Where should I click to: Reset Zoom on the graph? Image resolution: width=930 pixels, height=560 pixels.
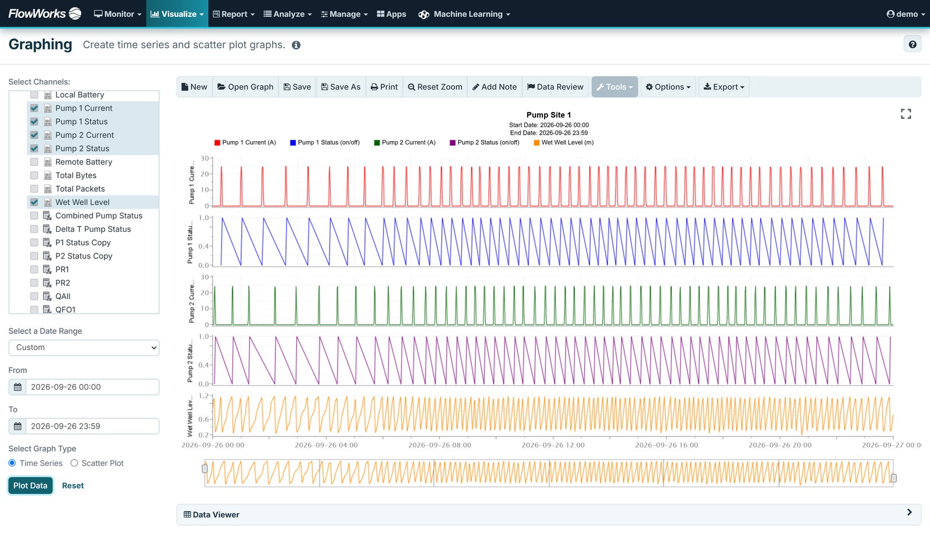[x=435, y=87]
